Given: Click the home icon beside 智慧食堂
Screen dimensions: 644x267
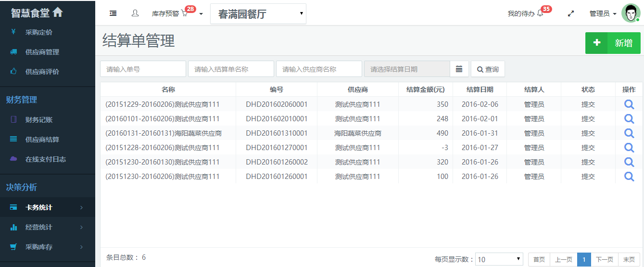Looking at the screenshot, I should (x=58, y=13).
